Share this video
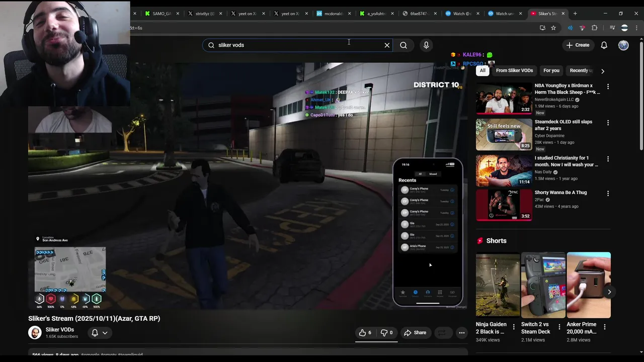The image size is (644, 362). tap(415, 332)
